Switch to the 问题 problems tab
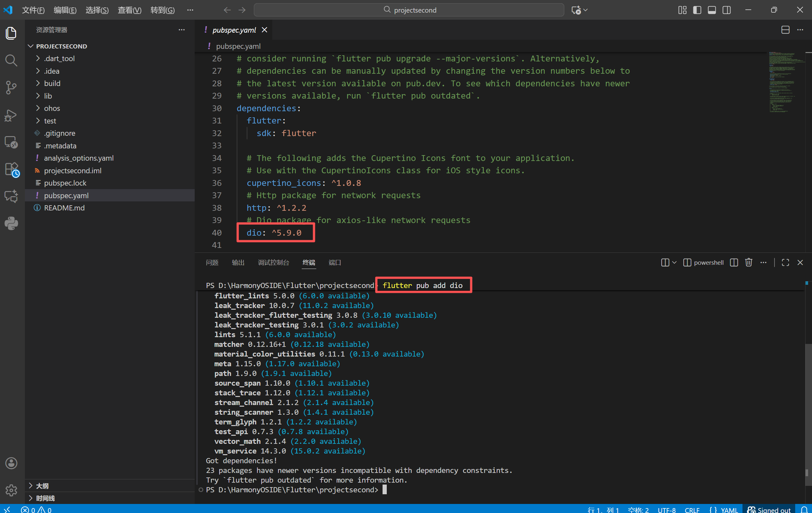 [212, 262]
